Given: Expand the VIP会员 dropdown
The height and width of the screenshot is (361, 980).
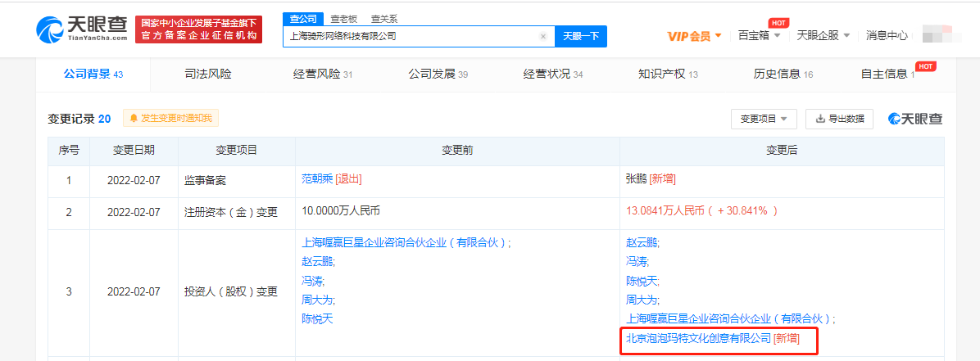Looking at the screenshot, I should click(x=694, y=36).
